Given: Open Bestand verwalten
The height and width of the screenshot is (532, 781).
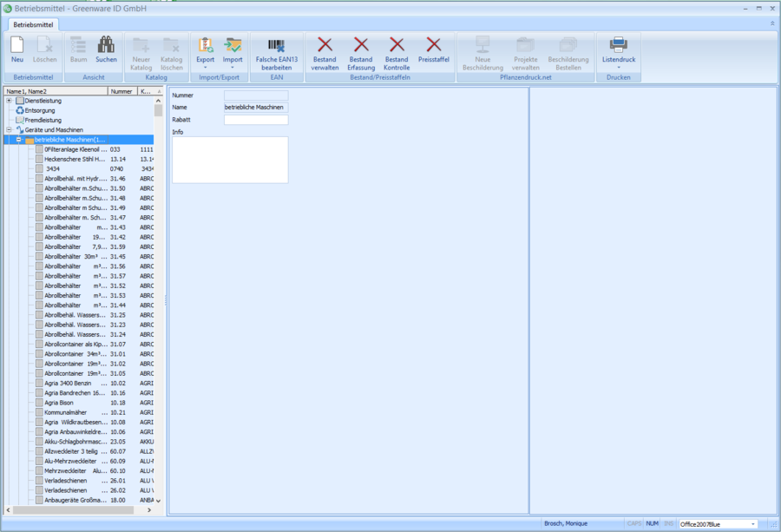Looking at the screenshot, I should pos(325,53).
